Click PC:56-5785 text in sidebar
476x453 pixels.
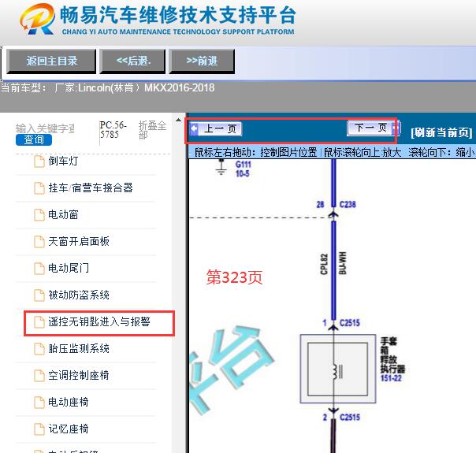pyautogui.click(x=113, y=130)
